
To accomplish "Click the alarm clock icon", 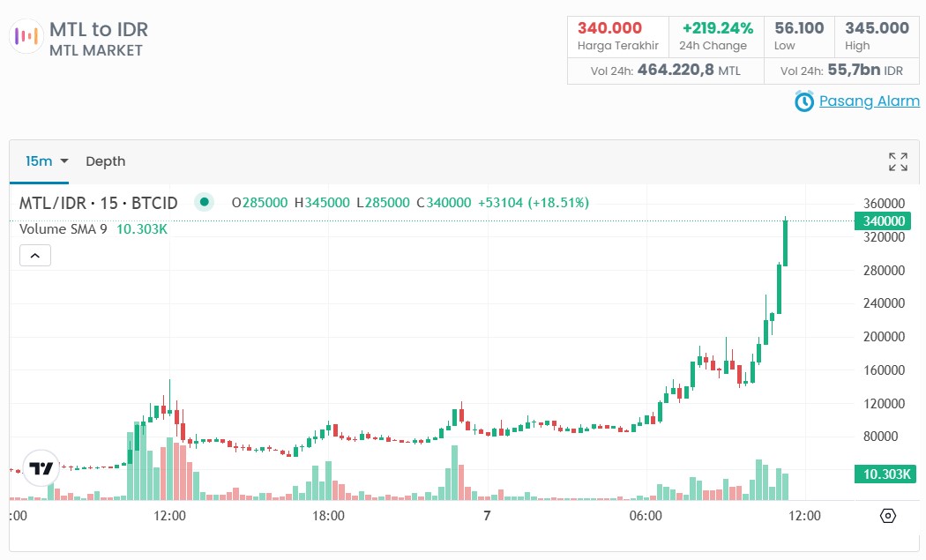I will click(x=803, y=101).
